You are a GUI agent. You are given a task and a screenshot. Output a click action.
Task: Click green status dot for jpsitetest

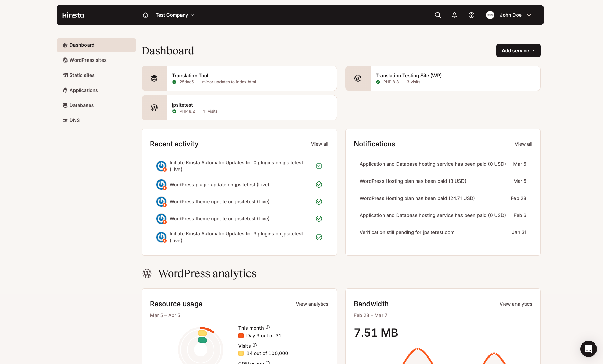pos(174,111)
